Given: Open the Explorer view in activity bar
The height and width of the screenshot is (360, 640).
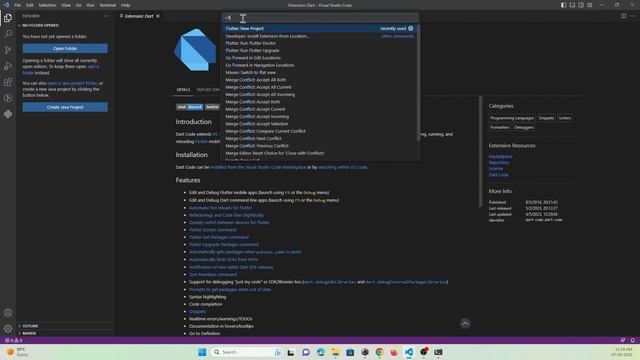Looking at the screenshot, I should (x=8, y=18).
